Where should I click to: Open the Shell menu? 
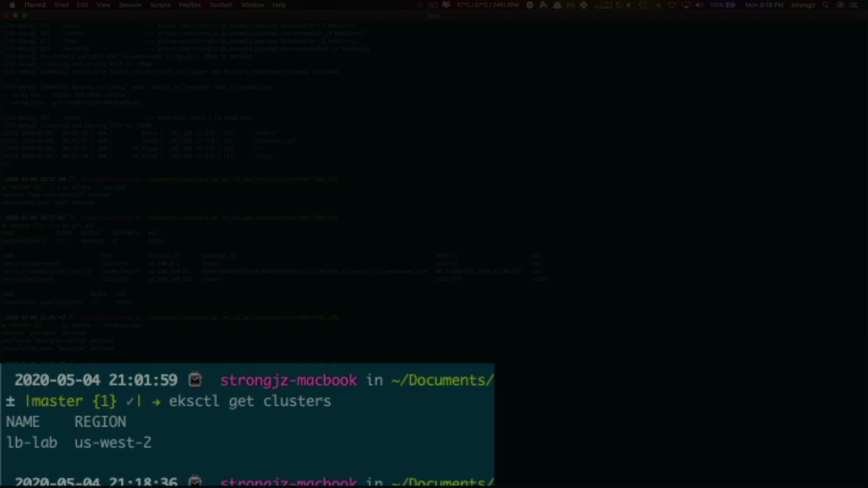coord(61,5)
